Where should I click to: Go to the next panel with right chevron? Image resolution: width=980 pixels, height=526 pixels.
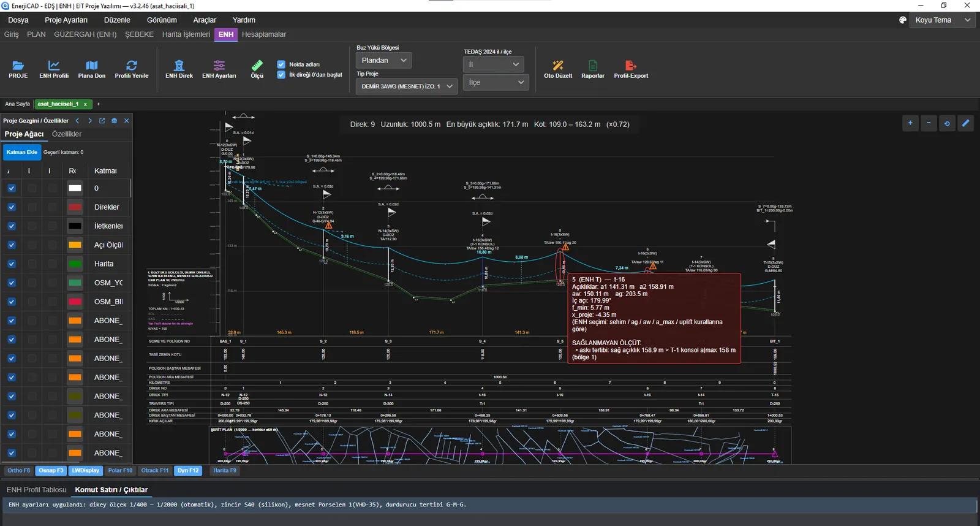coord(89,121)
